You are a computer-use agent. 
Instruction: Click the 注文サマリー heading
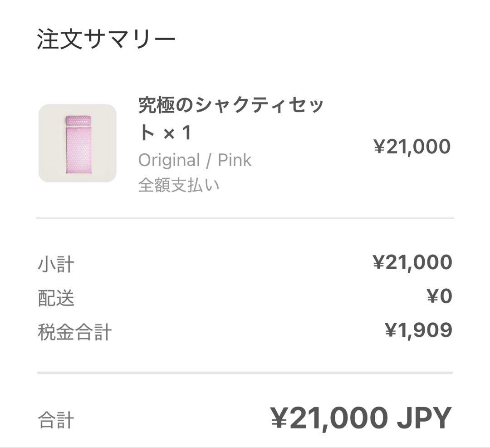click(106, 40)
